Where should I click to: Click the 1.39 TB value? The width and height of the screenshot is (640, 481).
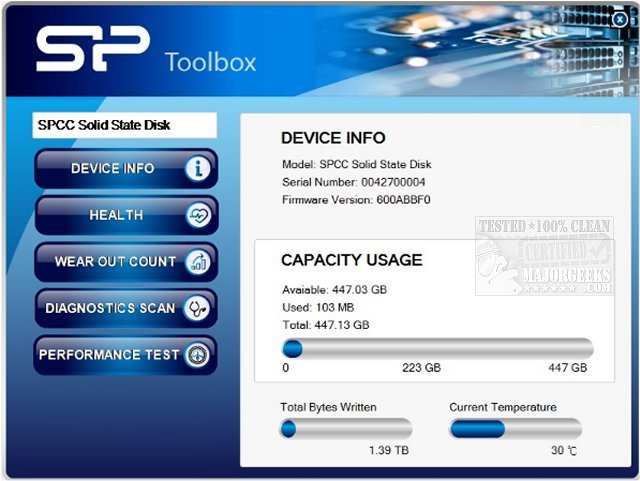pos(389,450)
